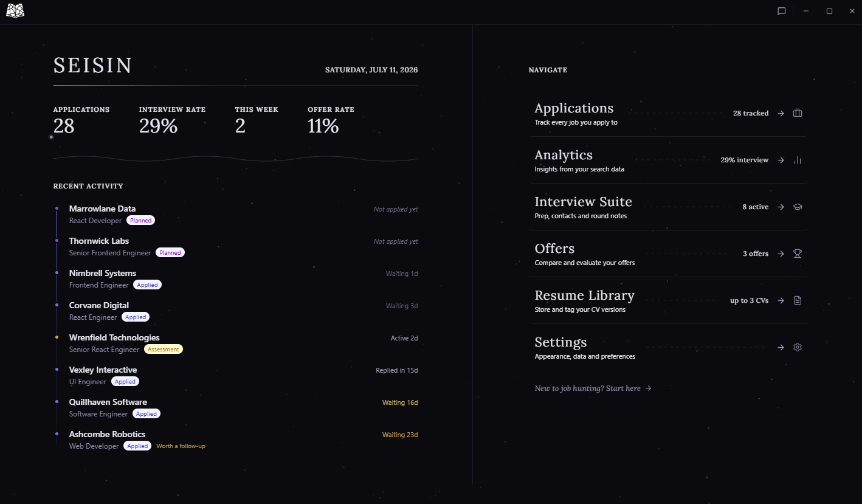
Task: Click the Replied in 15d status text
Action: click(x=397, y=370)
